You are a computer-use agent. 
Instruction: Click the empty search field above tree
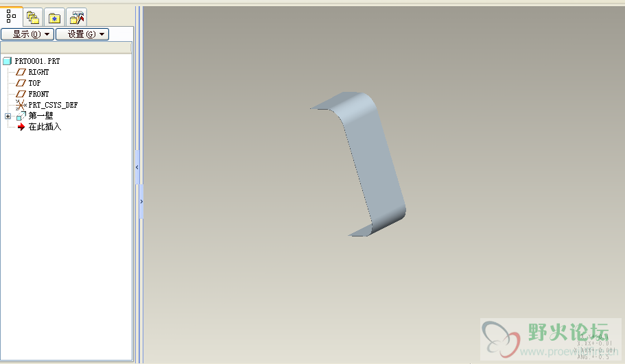pyautogui.click(x=66, y=48)
